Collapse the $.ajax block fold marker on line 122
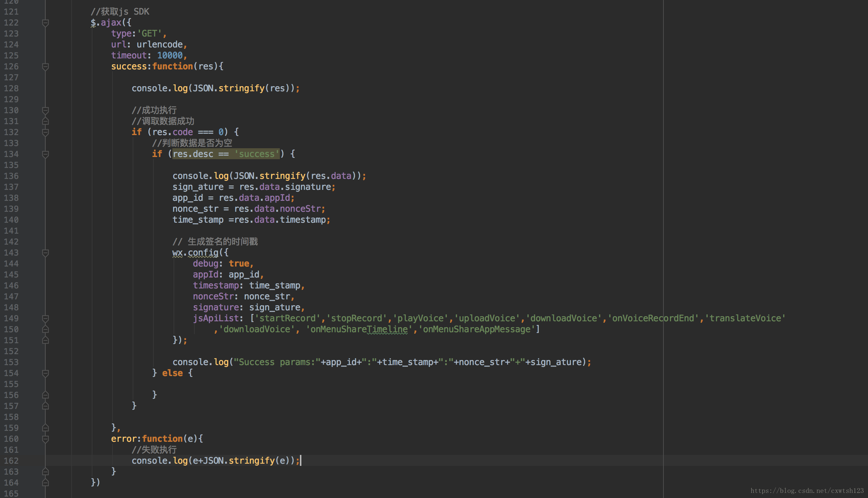Viewport: 868px width, 498px height. click(x=45, y=23)
